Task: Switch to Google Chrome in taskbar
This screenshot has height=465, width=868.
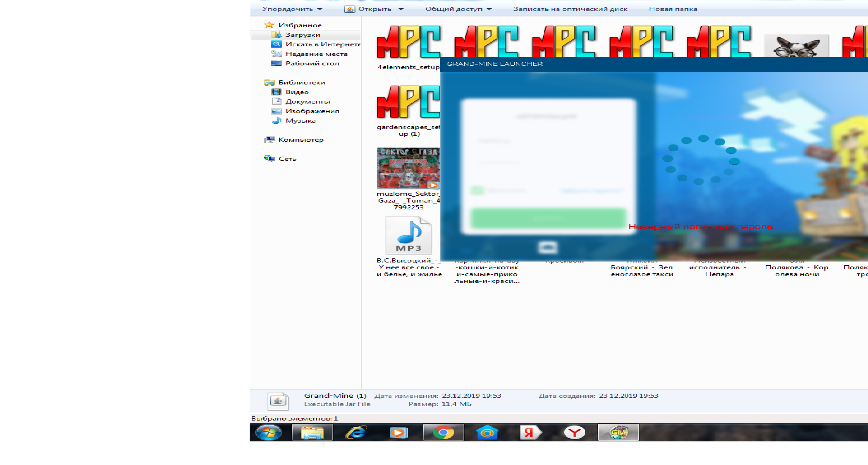Action: 444,433
